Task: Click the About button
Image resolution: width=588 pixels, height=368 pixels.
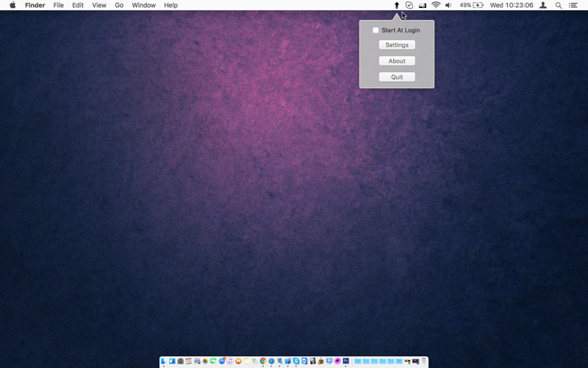Action: 397,61
